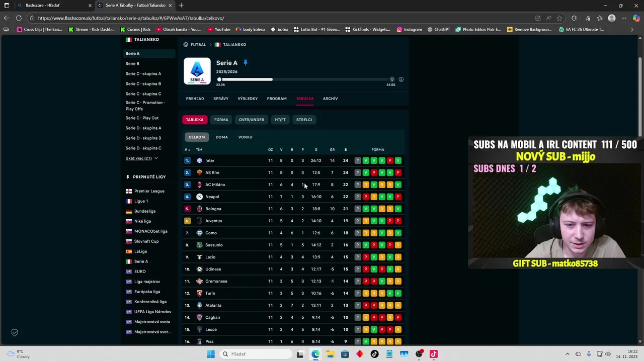Viewport: 644px width, 362px height.
Task: Select the FORMA table view
Action: click(x=221, y=120)
